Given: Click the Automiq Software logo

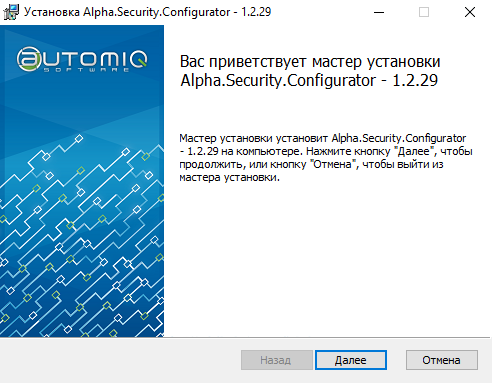Looking at the screenshot, I should (82, 60).
